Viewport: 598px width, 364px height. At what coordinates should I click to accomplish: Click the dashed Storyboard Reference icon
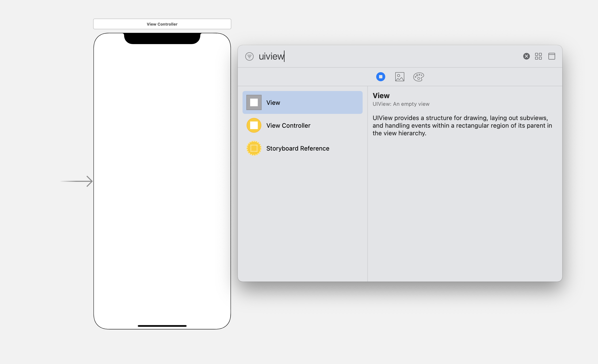[x=254, y=148]
